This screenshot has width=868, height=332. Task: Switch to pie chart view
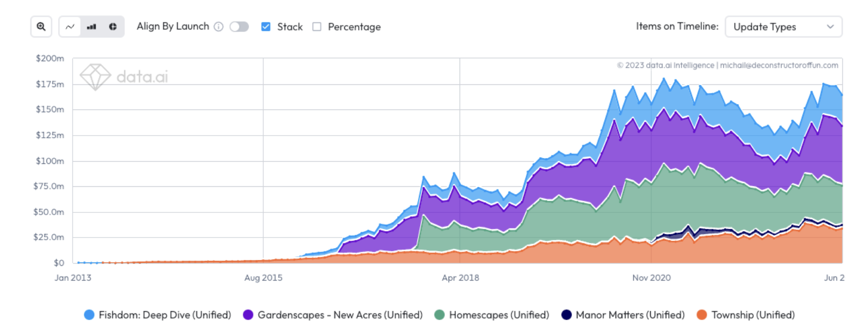click(x=113, y=27)
